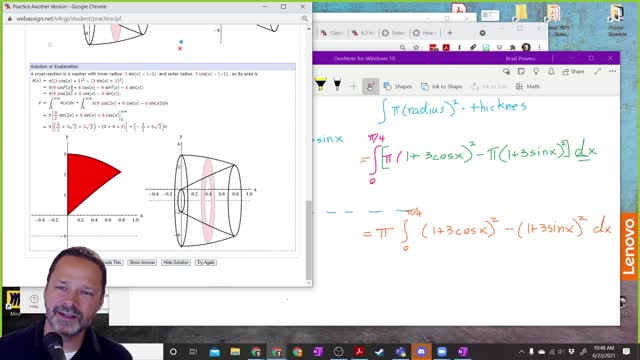Click Ink to Shape in OneNote toolbar

pyautogui.click(x=442, y=87)
